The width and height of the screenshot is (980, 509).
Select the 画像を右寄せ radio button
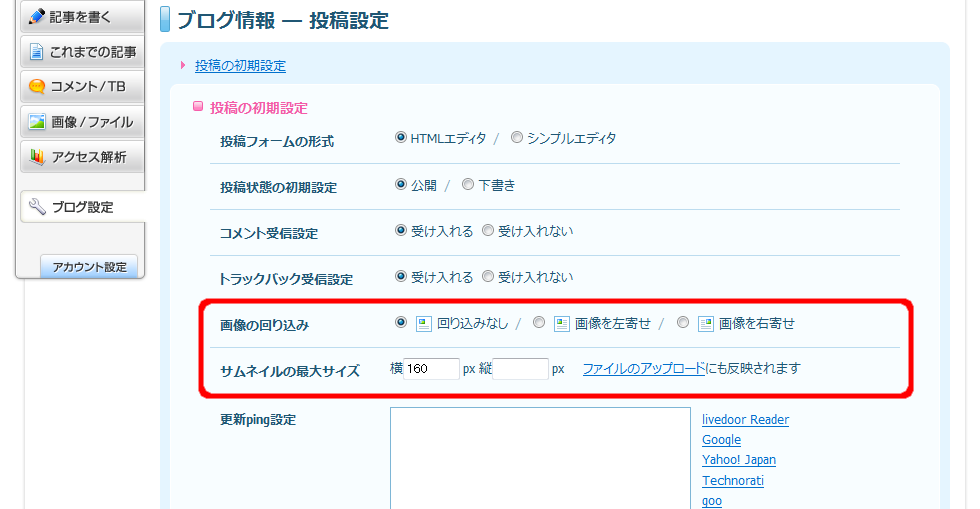coord(682,323)
